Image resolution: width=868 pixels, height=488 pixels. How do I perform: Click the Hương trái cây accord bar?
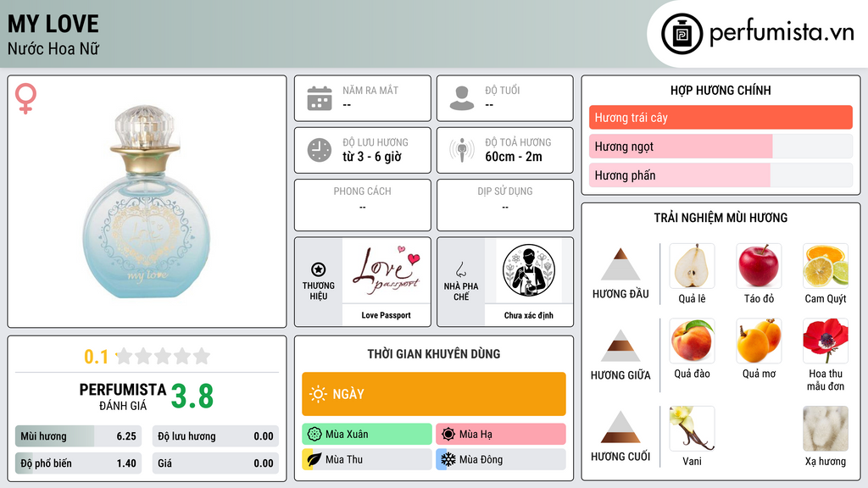721,117
